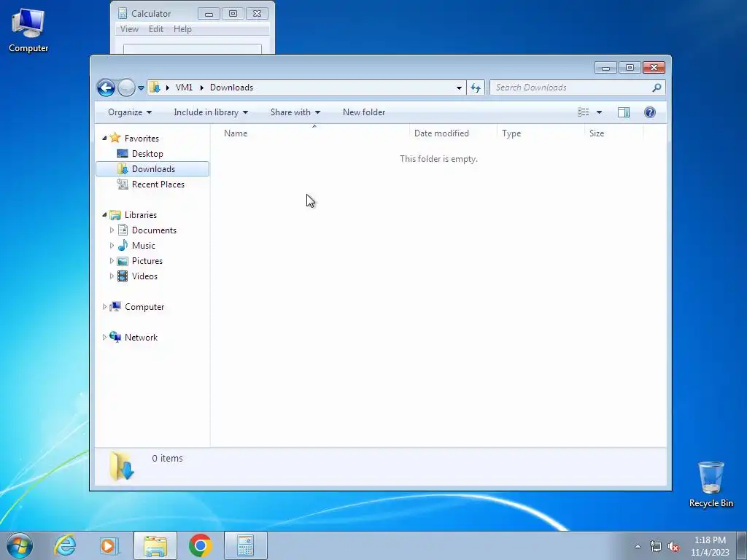The height and width of the screenshot is (560, 747).
Task: Expand the arrow between VM1 and Downloads
Action: (201, 87)
